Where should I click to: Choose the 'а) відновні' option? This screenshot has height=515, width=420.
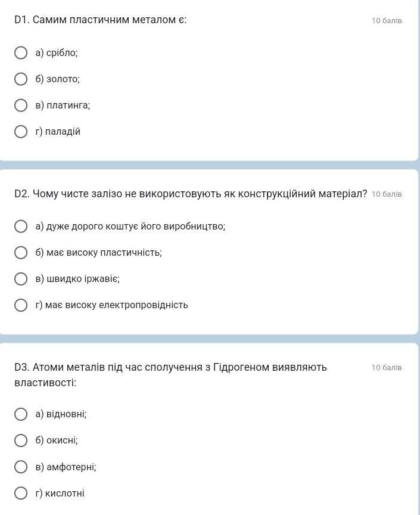click(21, 414)
